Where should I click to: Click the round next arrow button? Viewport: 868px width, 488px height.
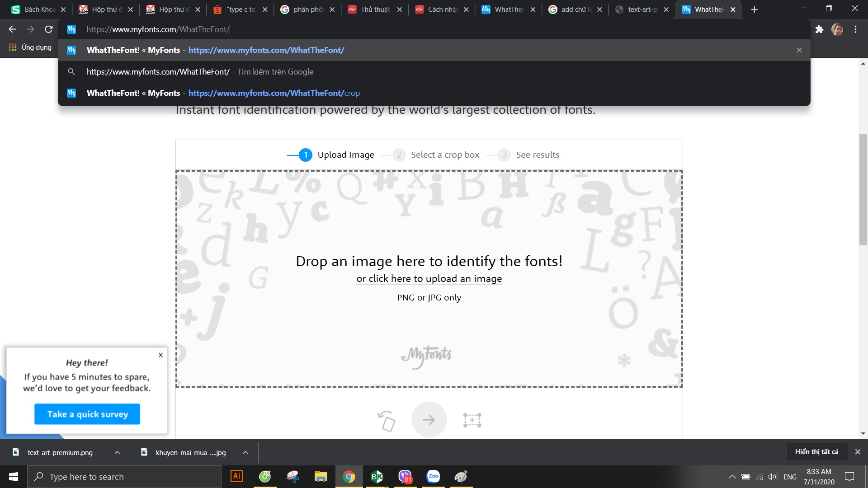click(x=429, y=420)
